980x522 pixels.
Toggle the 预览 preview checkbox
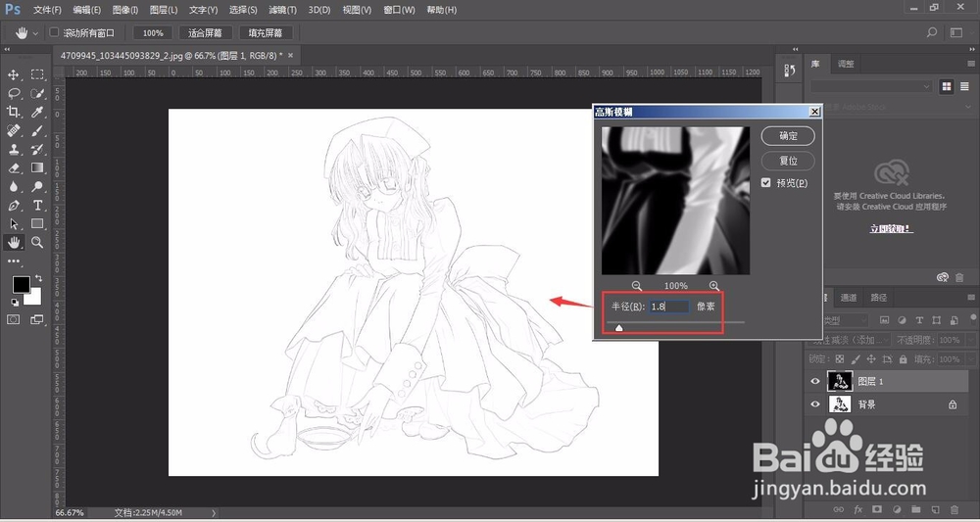(x=766, y=183)
